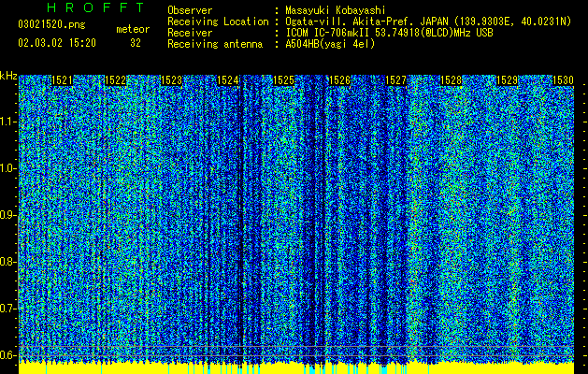Click the 1.1 kHz axis label
This screenshot has width=588, height=374.
pos(7,122)
